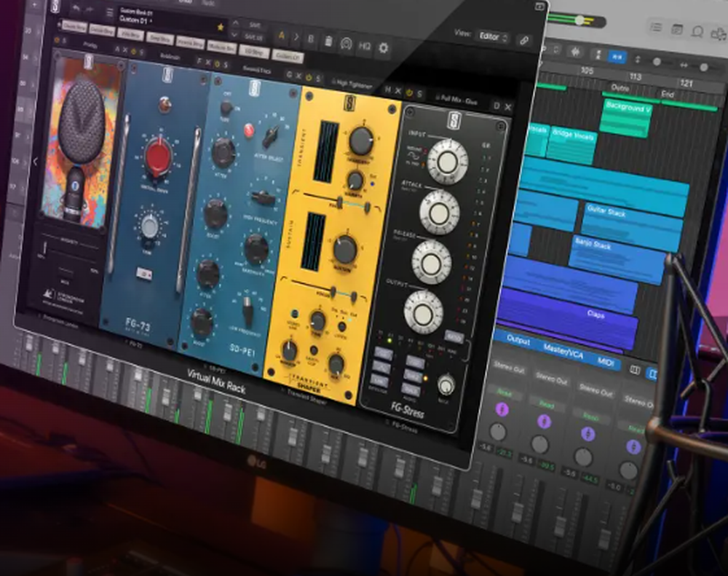Open rack settings with the gear icon

(384, 47)
